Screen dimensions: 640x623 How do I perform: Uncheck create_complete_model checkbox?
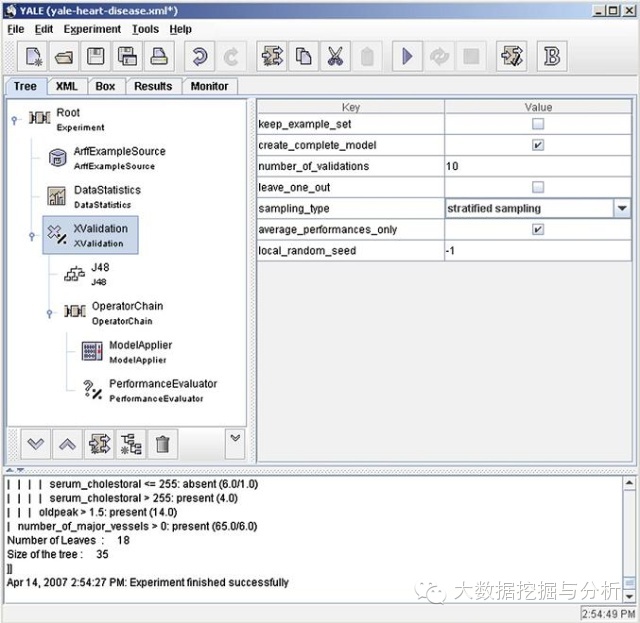click(x=538, y=145)
